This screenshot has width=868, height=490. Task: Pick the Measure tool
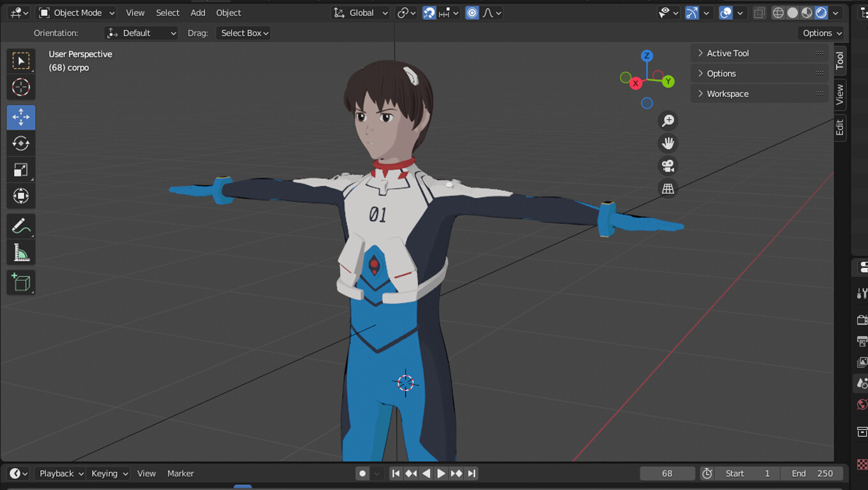[21, 253]
